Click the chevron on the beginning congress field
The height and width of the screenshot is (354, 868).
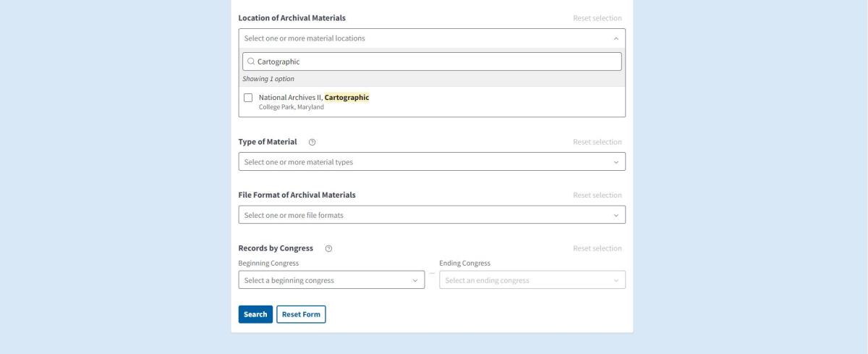(415, 280)
